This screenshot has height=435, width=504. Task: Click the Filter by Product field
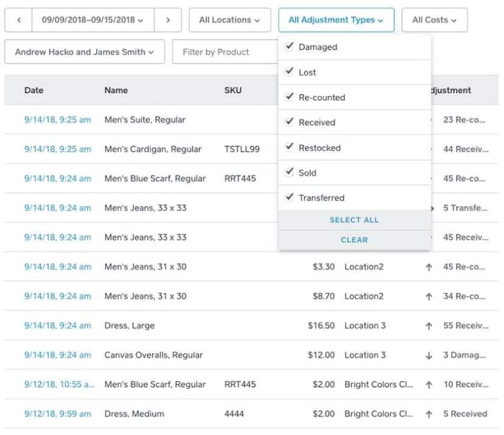[x=223, y=52]
